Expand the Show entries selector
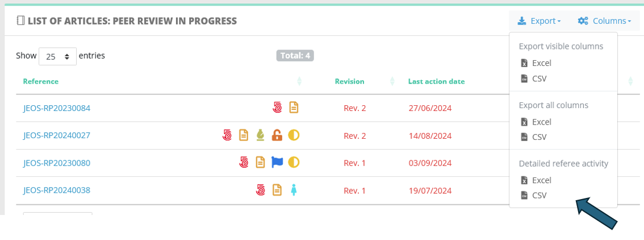 [x=57, y=56]
